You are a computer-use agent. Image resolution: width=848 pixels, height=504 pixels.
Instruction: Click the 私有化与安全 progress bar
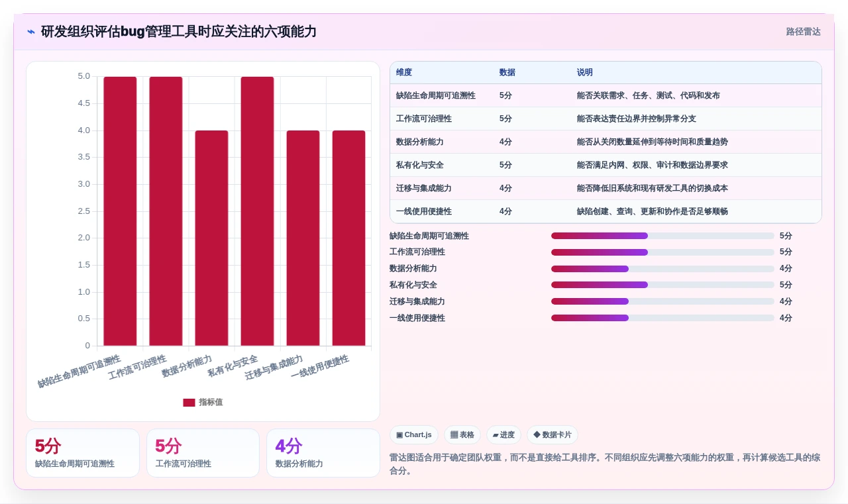662,285
